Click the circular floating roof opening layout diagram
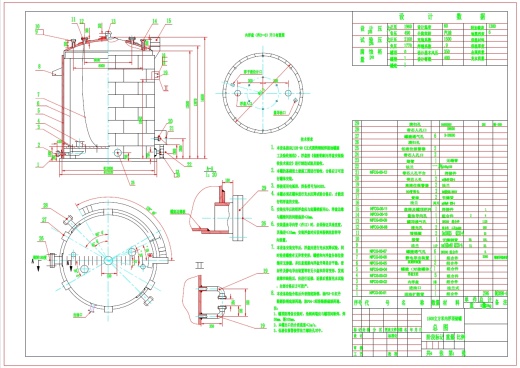Viewport: 520px width, 368px height. 263,93
